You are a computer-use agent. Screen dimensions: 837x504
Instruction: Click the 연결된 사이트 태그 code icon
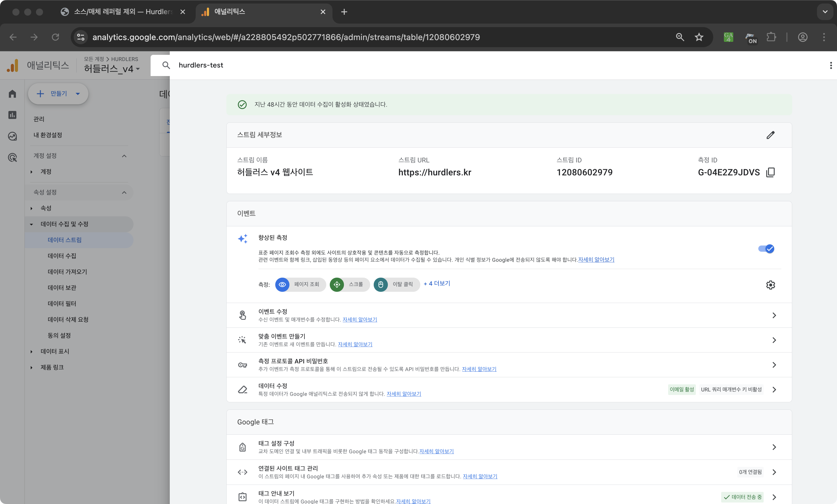(243, 472)
